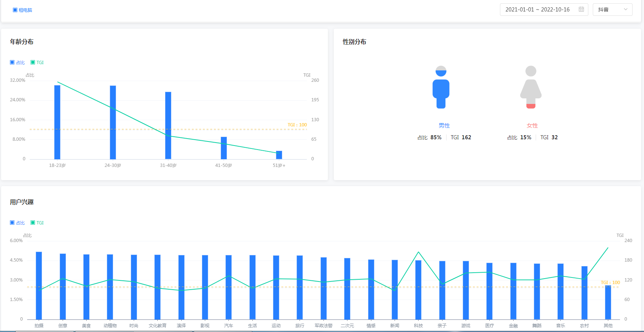
Task: Click the 科技 interest bar
Action: click(418, 290)
